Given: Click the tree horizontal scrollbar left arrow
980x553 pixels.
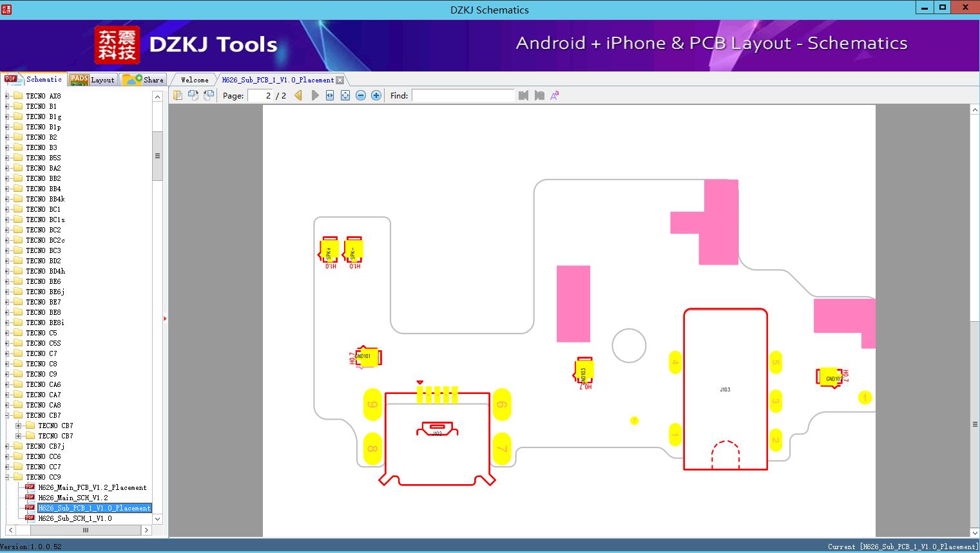Looking at the screenshot, I should 10,530.
